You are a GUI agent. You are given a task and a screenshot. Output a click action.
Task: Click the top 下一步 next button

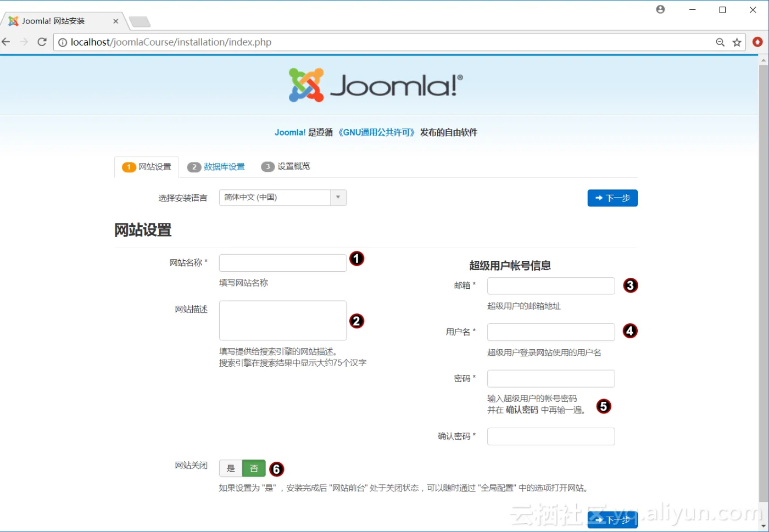[612, 198]
